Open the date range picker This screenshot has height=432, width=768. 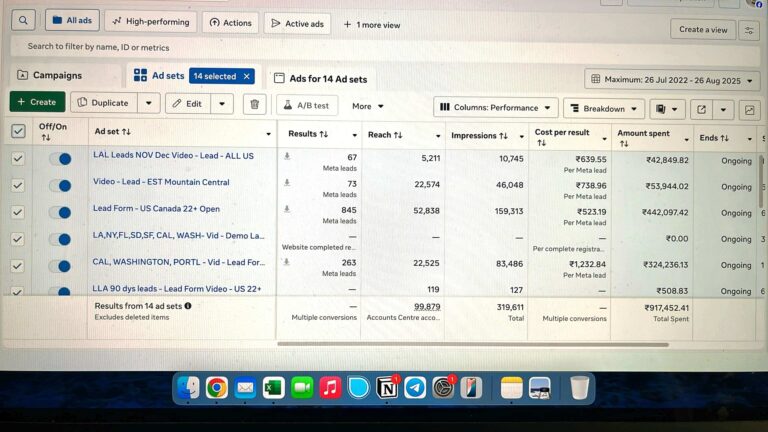pyautogui.click(x=672, y=80)
